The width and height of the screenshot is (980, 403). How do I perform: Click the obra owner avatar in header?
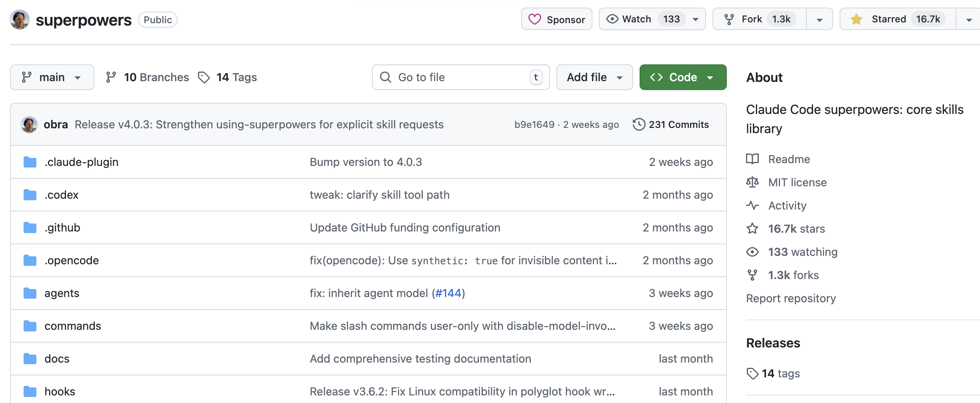(x=20, y=20)
